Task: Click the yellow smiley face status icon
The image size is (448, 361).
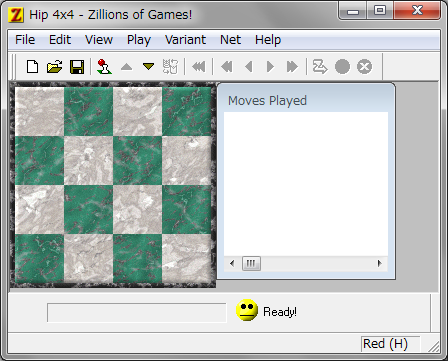Action: tap(247, 310)
